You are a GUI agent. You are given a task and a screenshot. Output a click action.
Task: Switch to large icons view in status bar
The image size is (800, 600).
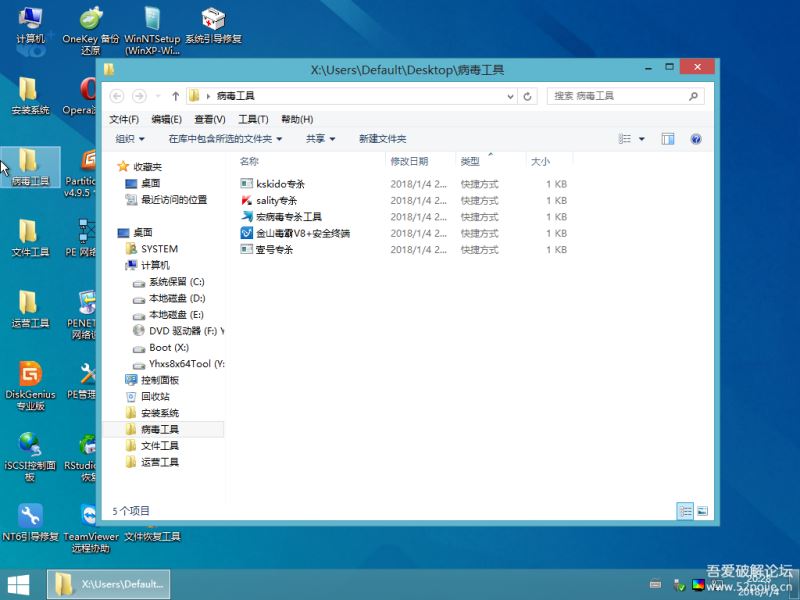[x=702, y=511]
